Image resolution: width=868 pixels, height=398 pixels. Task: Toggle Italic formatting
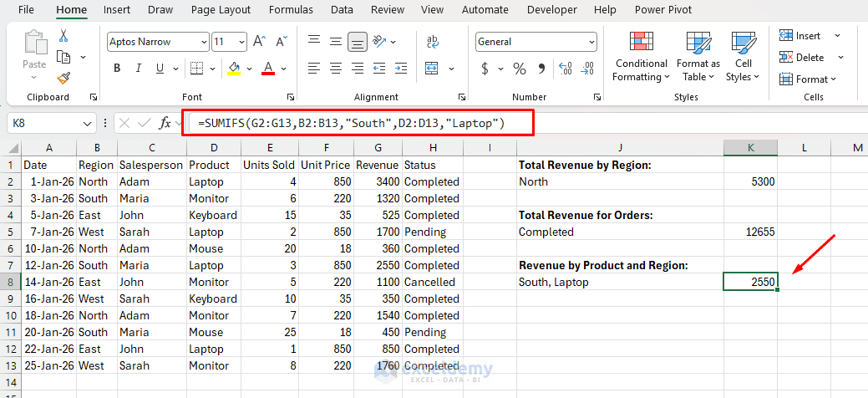tap(139, 69)
